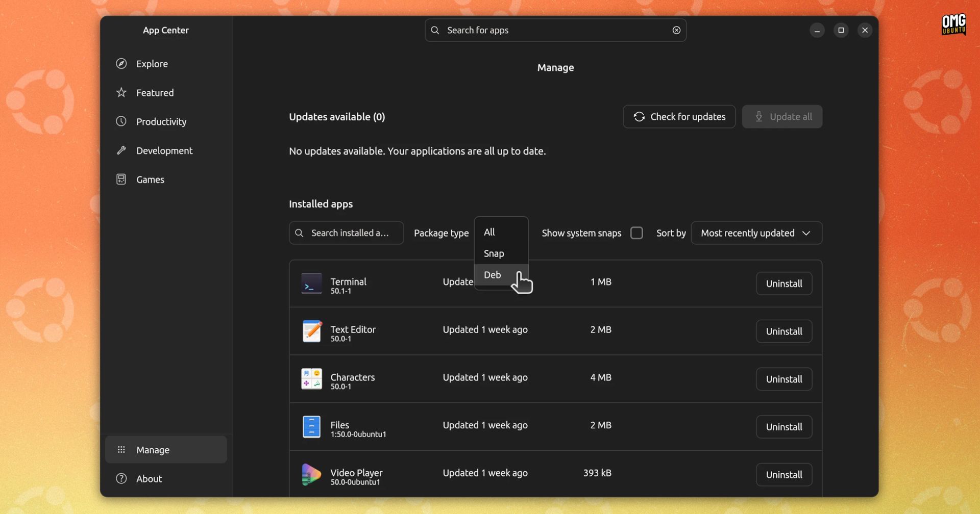Clear search using the X icon
Image resolution: width=980 pixels, height=514 pixels.
[x=676, y=30]
